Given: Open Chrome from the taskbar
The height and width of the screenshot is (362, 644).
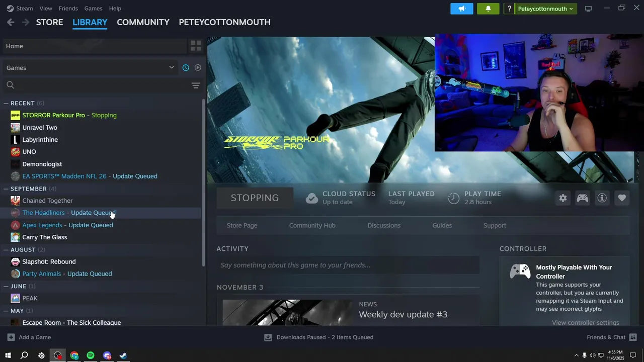Looking at the screenshot, I should 74,355.
